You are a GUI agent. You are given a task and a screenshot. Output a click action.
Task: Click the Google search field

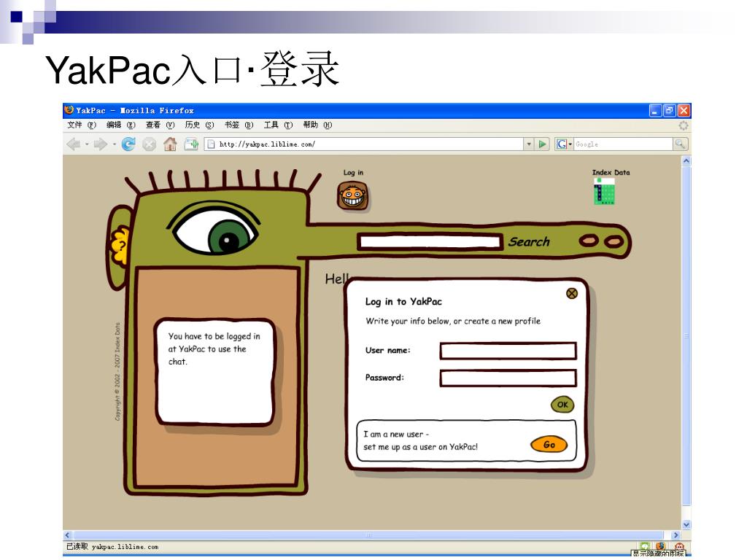pos(623,144)
